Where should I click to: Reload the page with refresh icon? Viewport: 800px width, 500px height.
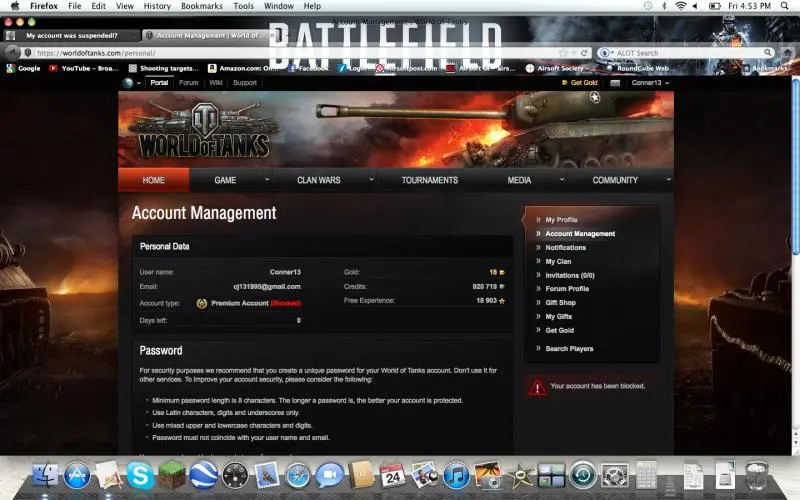coord(584,53)
